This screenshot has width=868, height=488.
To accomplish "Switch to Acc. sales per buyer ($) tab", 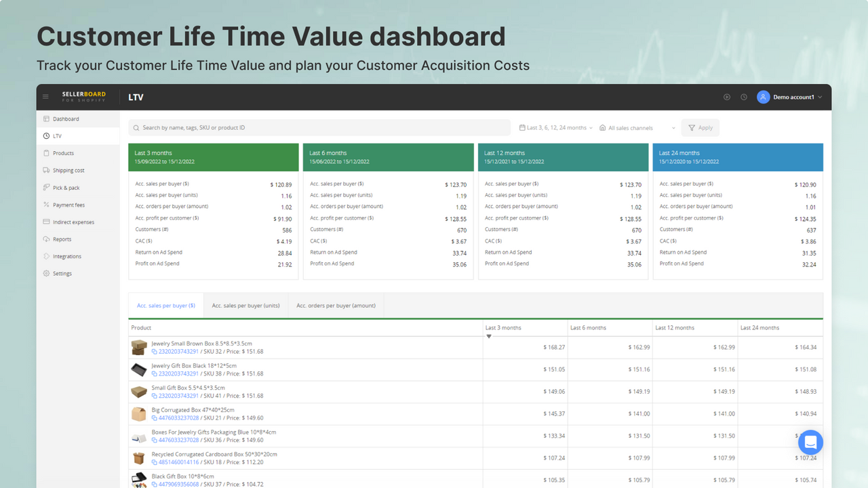I will click(166, 306).
